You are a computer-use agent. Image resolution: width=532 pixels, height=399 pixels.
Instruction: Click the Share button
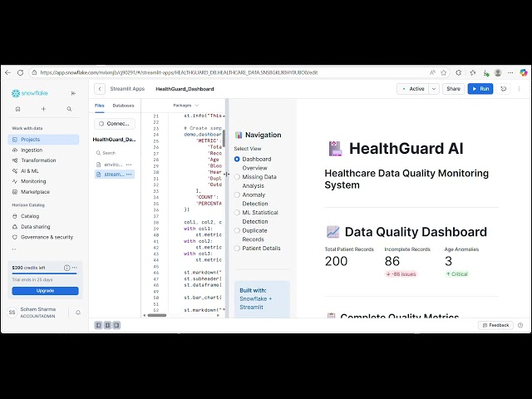pyautogui.click(x=453, y=89)
